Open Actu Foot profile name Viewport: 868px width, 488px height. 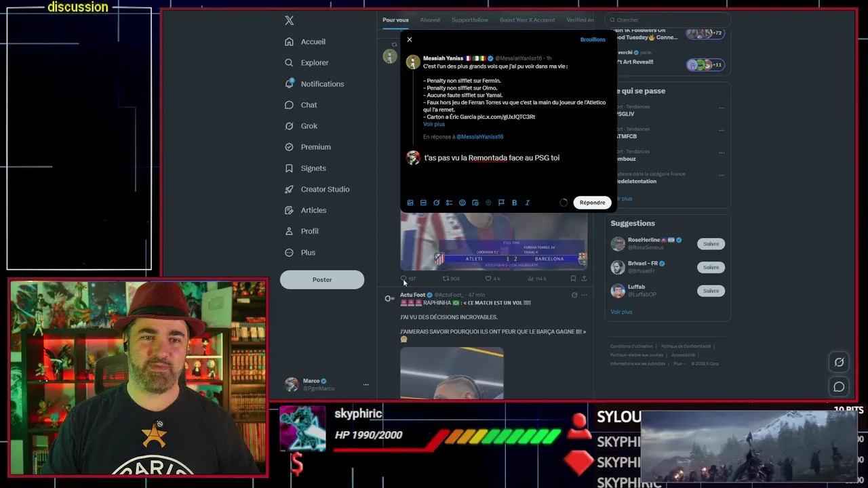tap(412, 295)
